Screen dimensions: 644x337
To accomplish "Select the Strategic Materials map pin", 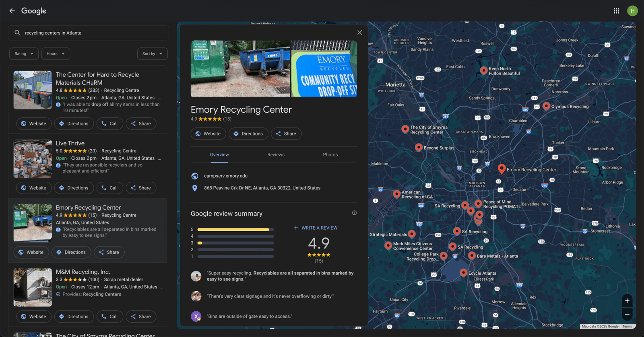I will click(x=412, y=234).
